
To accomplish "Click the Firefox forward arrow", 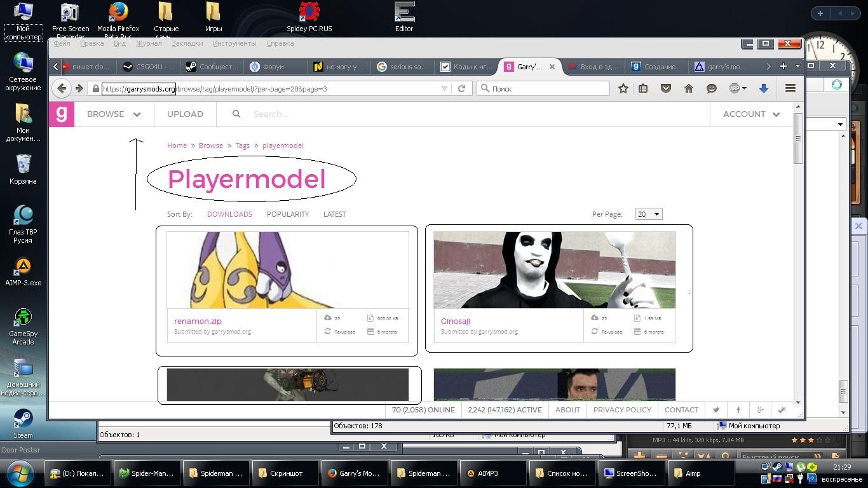I will tap(79, 88).
